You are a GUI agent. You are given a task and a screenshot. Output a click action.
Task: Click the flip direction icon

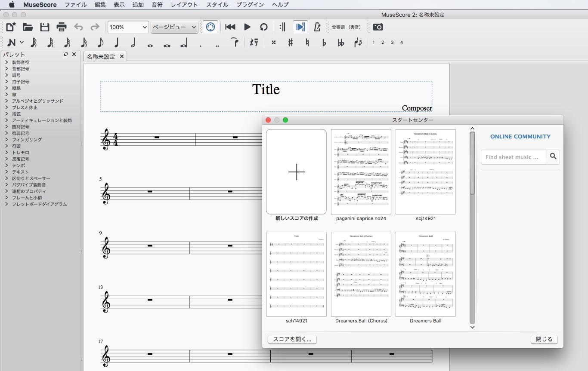point(358,43)
